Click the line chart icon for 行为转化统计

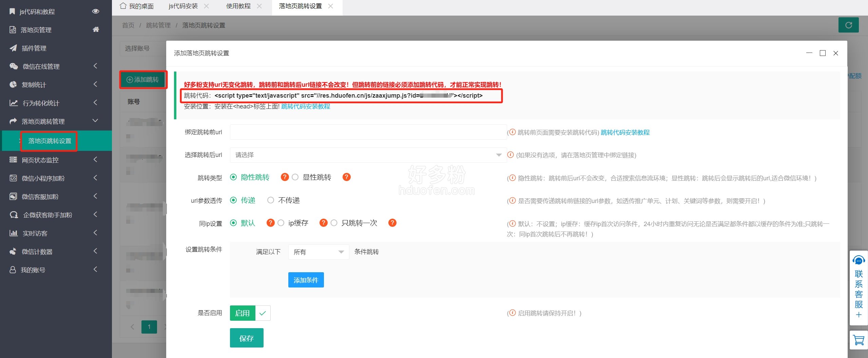point(14,103)
